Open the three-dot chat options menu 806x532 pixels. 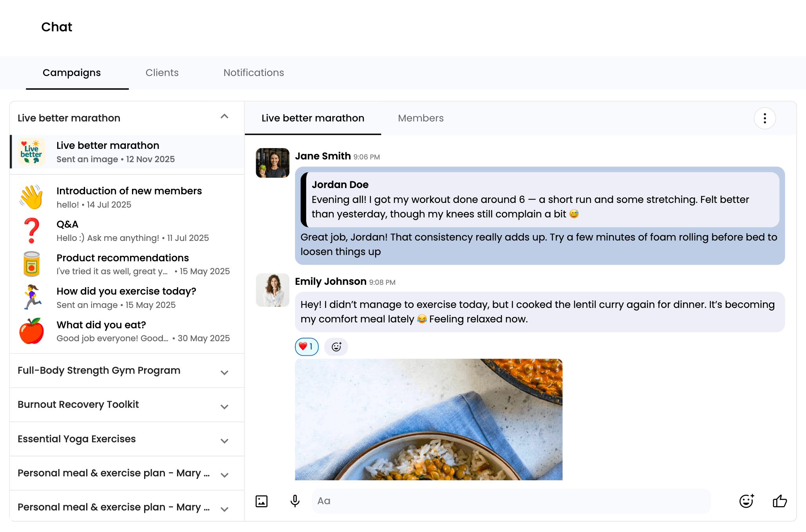pos(764,118)
